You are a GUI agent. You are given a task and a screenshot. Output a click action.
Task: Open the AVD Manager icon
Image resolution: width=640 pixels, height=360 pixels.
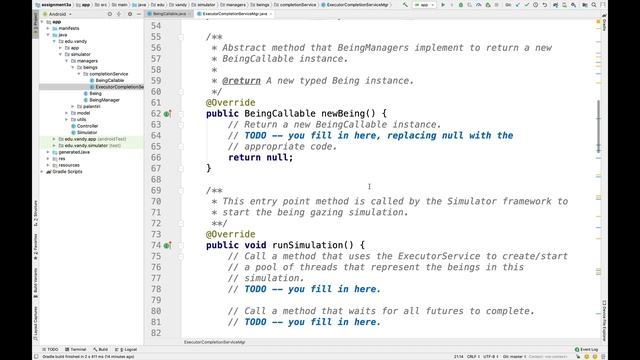(x=564, y=5)
